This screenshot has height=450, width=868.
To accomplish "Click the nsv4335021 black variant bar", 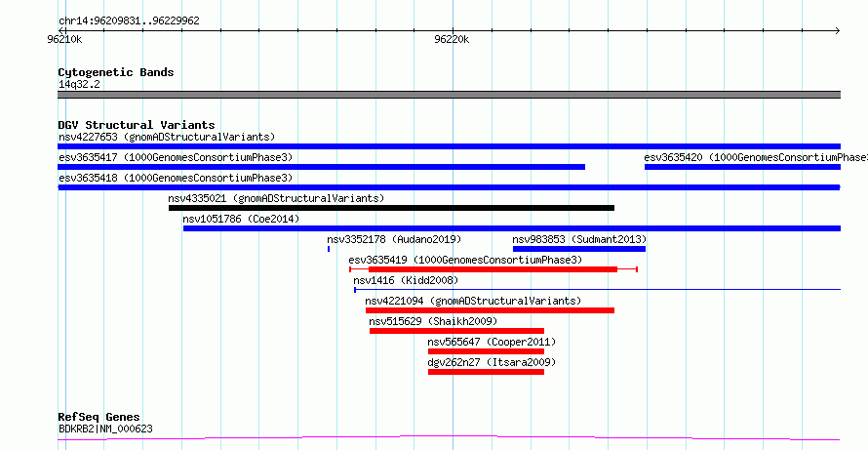I will tap(391, 208).
